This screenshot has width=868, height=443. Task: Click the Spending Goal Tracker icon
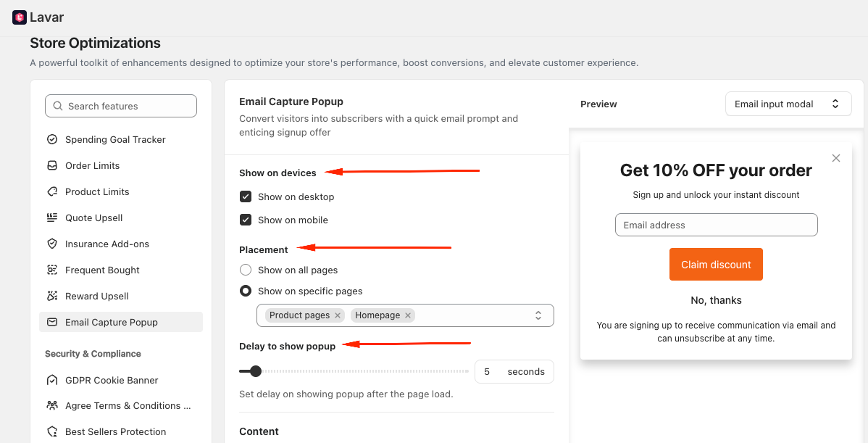[52, 139]
